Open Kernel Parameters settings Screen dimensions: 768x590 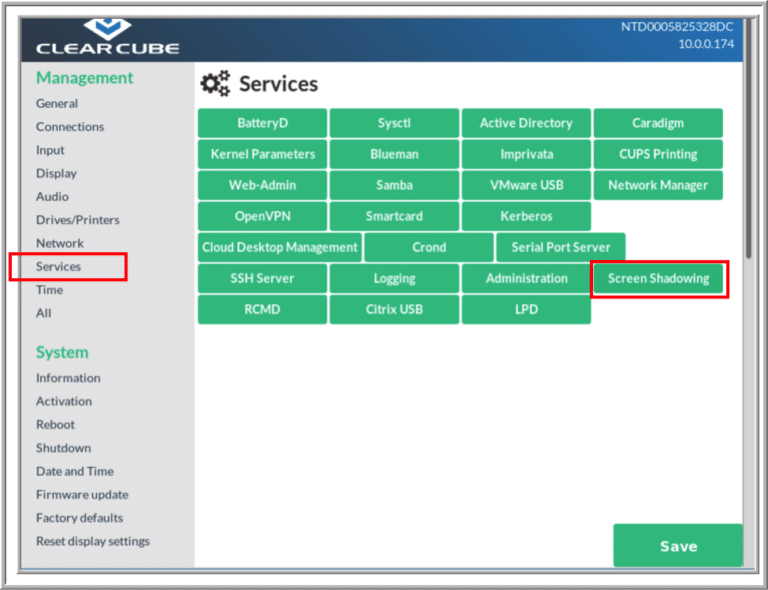262,154
